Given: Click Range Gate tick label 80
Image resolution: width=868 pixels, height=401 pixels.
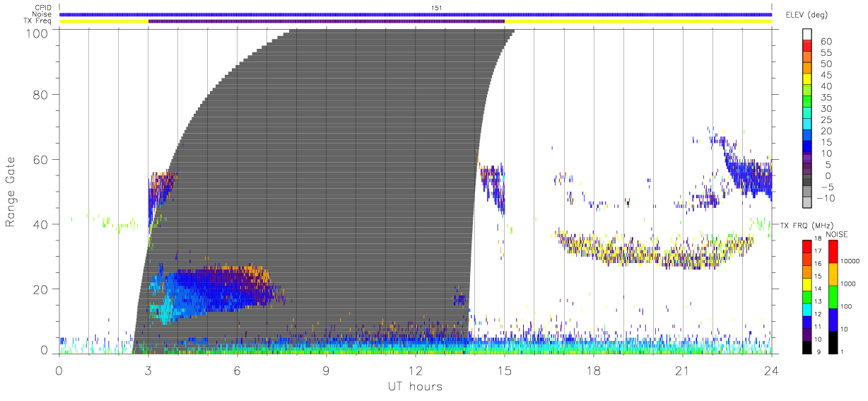Looking at the screenshot, I should coord(42,95).
